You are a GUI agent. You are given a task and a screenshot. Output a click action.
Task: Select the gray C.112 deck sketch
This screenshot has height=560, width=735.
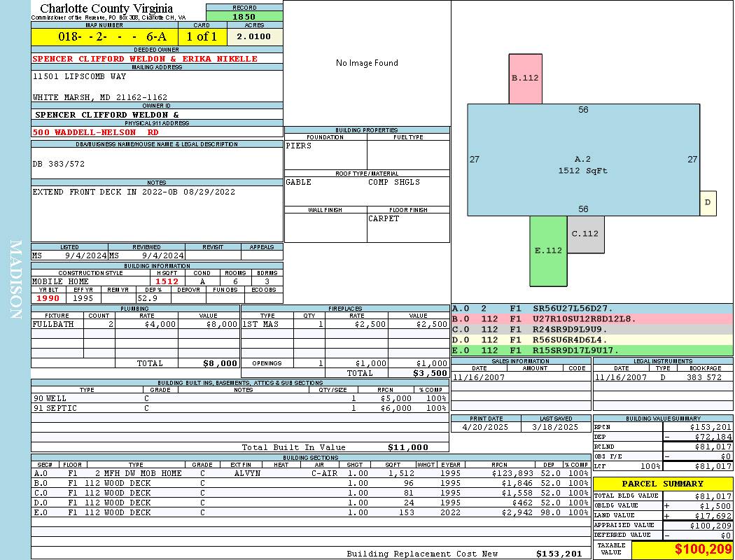(585, 234)
